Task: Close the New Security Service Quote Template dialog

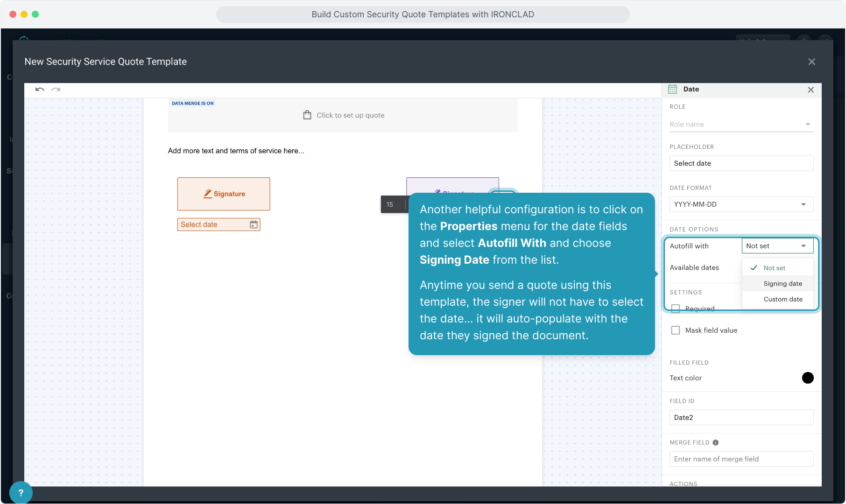Action: point(811,62)
